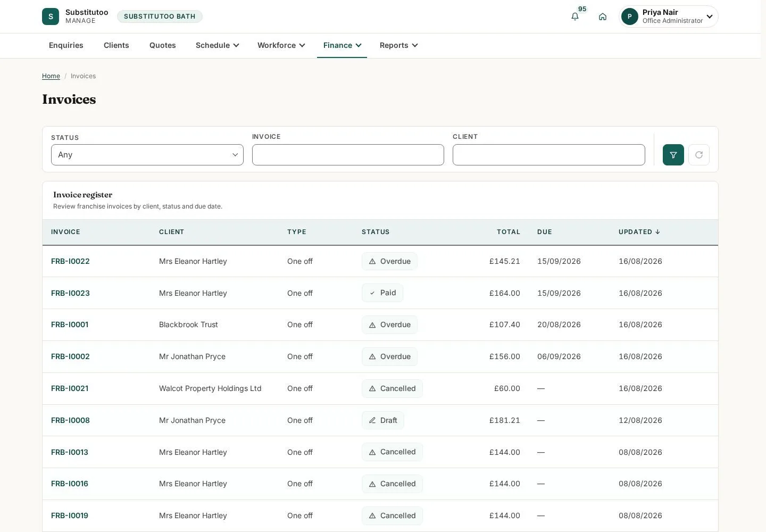Image resolution: width=766 pixels, height=532 pixels.
Task: Reset filters with the refresh icon
Action: click(699, 155)
